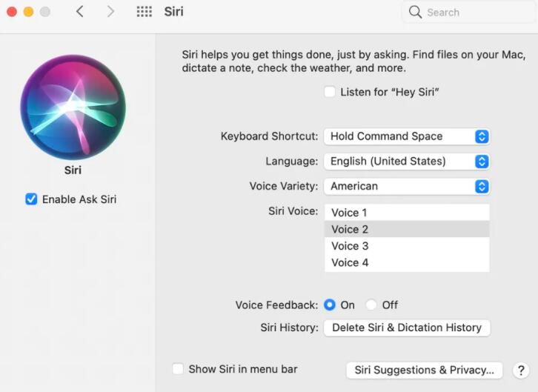Viewport: 538px width, 392px height.
Task: Open help with the question mark button
Action: 521,371
